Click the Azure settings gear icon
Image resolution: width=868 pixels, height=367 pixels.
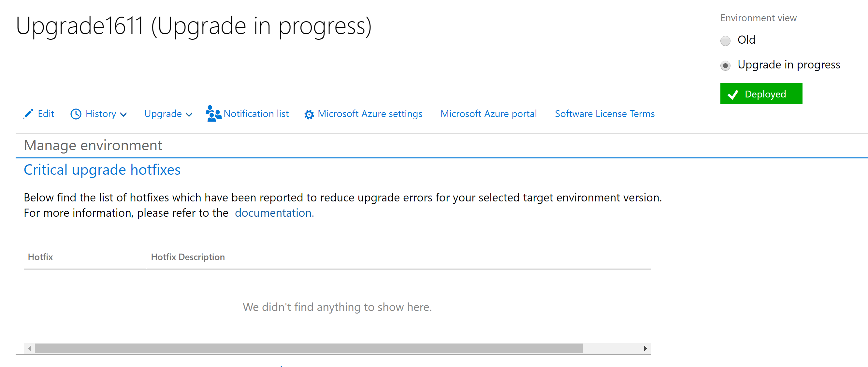(x=309, y=115)
